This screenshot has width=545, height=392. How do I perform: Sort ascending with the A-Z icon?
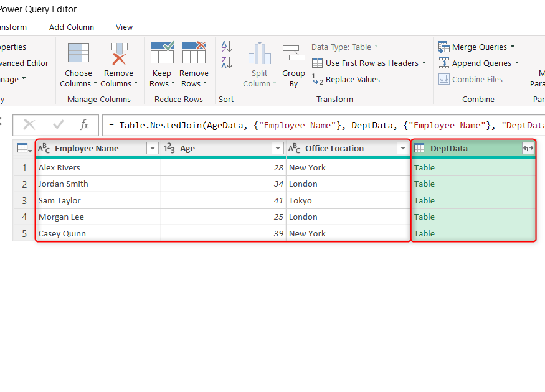click(227, 47)
